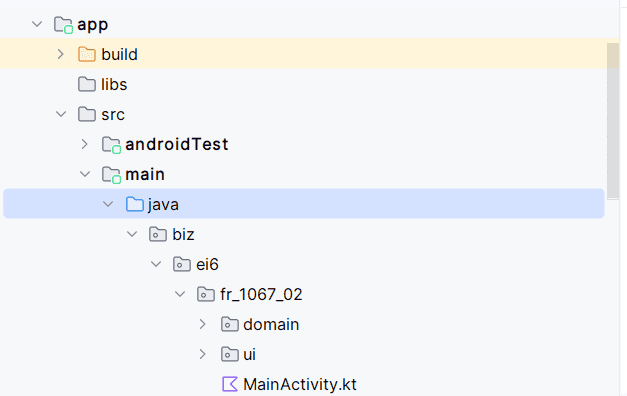Click the main source set folder icon
The height and width of the screenshot is (396, 627).
click(111, 175)
